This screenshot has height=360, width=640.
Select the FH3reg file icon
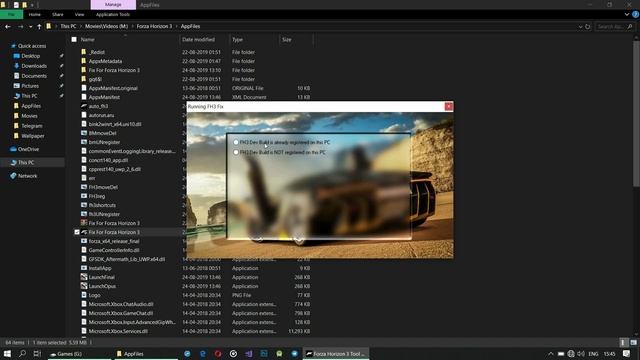tap(84, 196)
